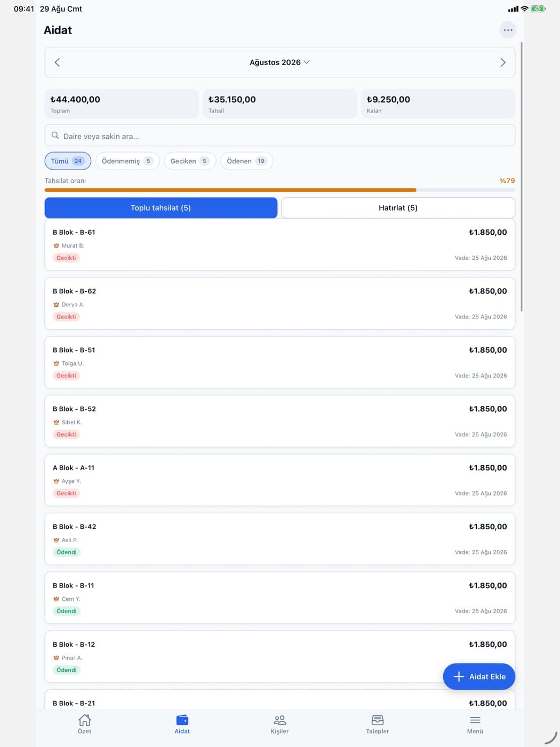Click the Tahsilat oranı progress bar

pyautogui.click(x=279, y=190)
